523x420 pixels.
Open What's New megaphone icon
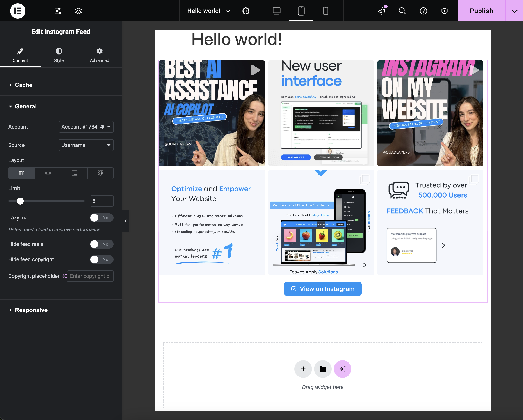coord(382,11)
